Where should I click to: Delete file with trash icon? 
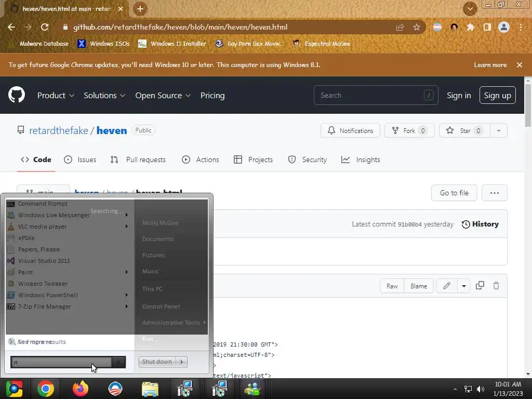pos(496,286)
